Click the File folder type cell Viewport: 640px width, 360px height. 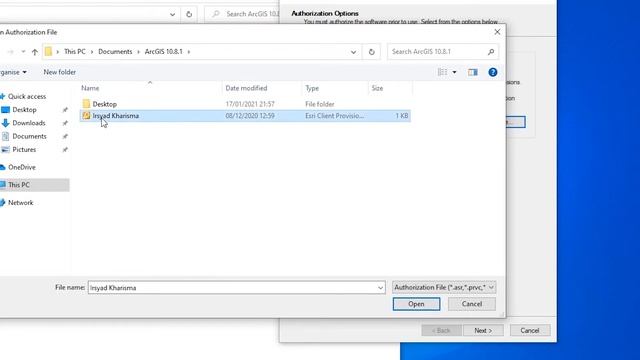pyautogui.click(x=320, y=104)
